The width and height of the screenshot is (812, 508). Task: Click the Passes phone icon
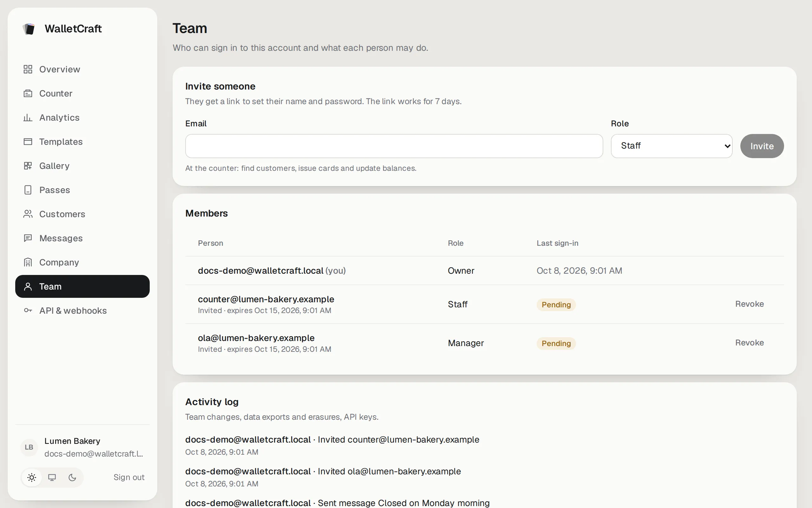pyautogui.click(x=28, y=190)
